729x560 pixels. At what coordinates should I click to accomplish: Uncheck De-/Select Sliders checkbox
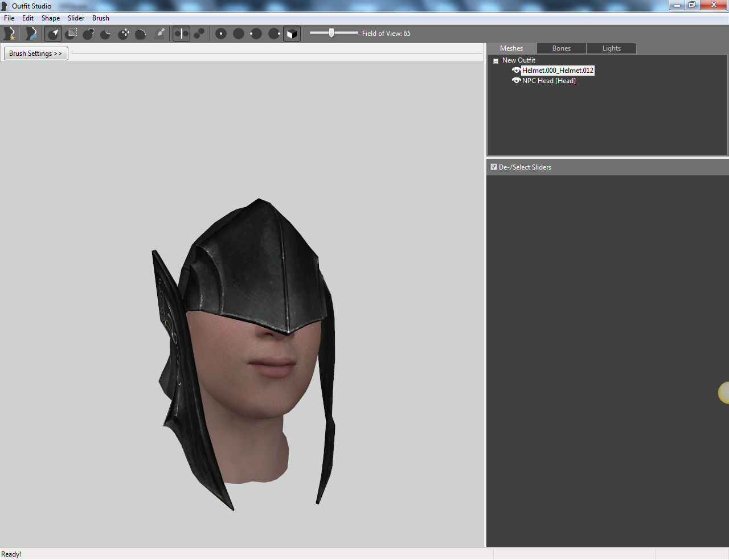click(494, 167)
